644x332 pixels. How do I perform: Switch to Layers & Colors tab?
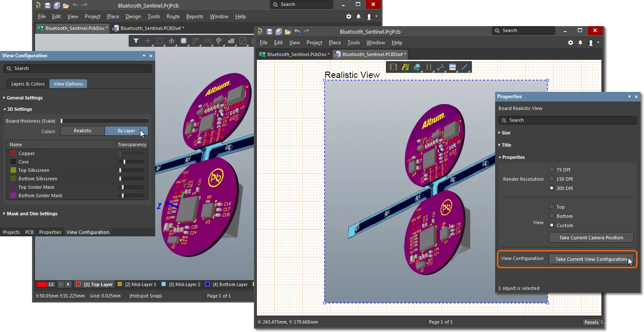(28, 84)
